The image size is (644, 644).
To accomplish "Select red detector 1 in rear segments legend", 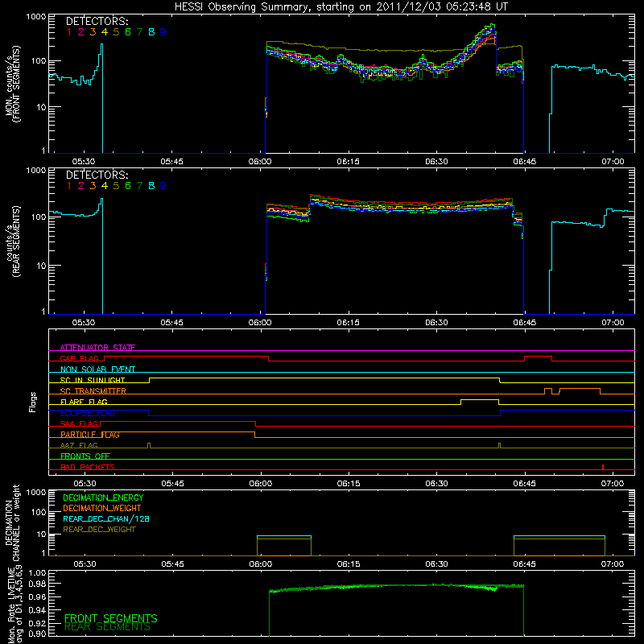I will (69, 186).
